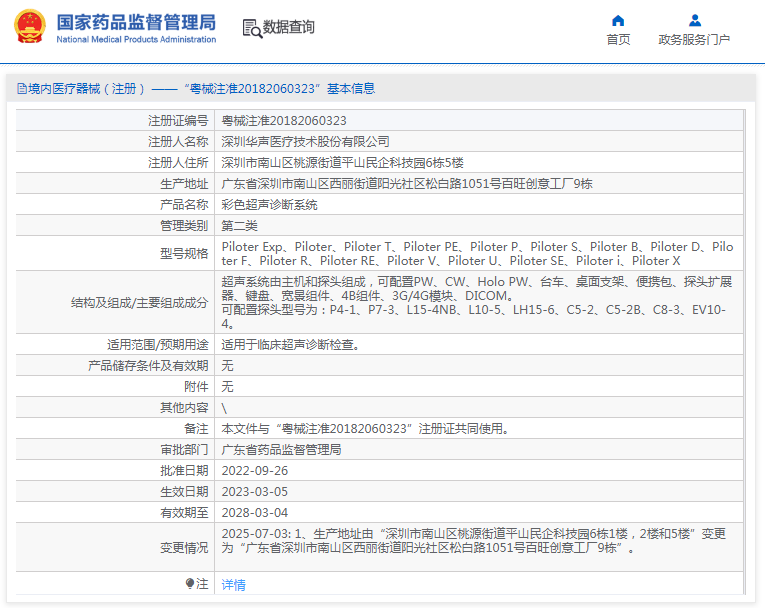Select the product name 彩色超声诊断系统 cell

pos(269,204)
